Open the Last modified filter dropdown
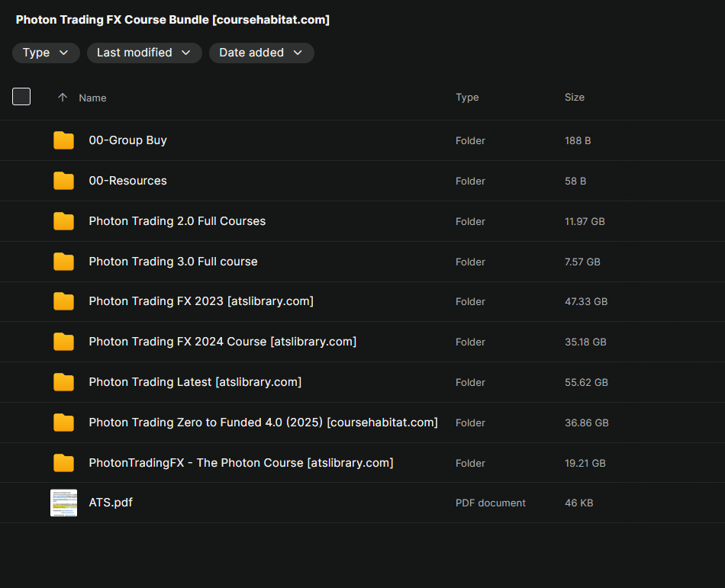The height and width of the screenshot is (588, 725). (144, 53)
